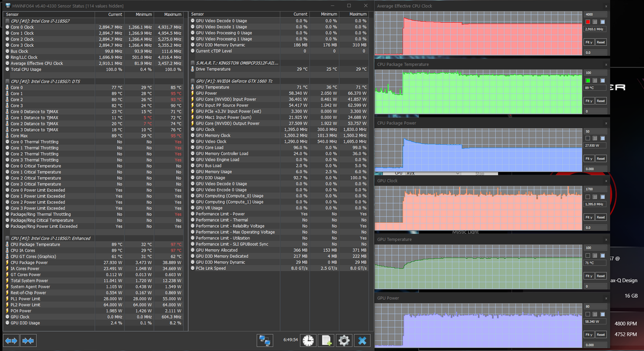Click empty dark square in CPU Package Power graph
The width and height of the screenshot is (644, 351).
point(588,138)
